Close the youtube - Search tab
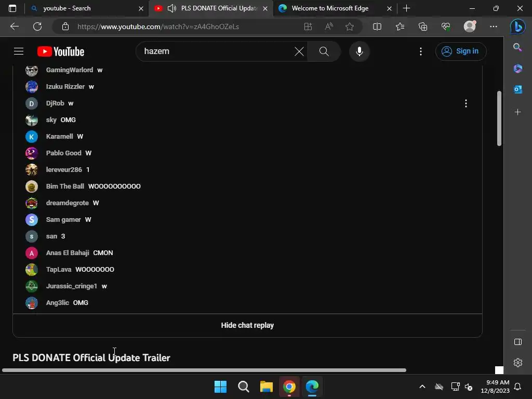This screenshot has width=532, height=399. coord(141,8)
